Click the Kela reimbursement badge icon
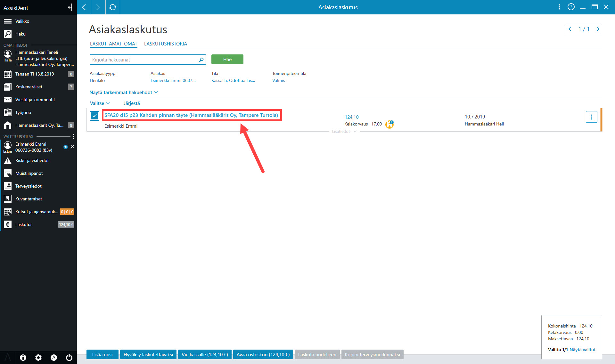The image size is (615, 364). 389,124
